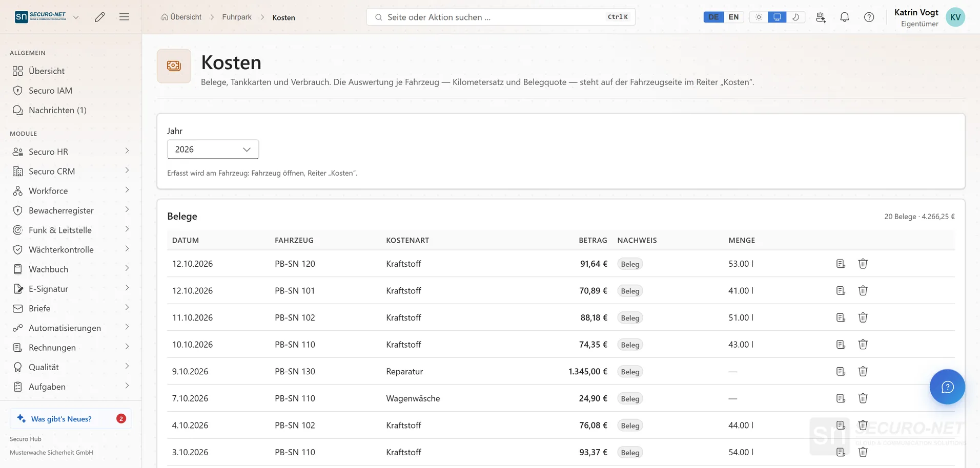This screenshot has height=468, width=980.
Task: Click the quantity 53.00 l cell
Action: pos(741,264)
